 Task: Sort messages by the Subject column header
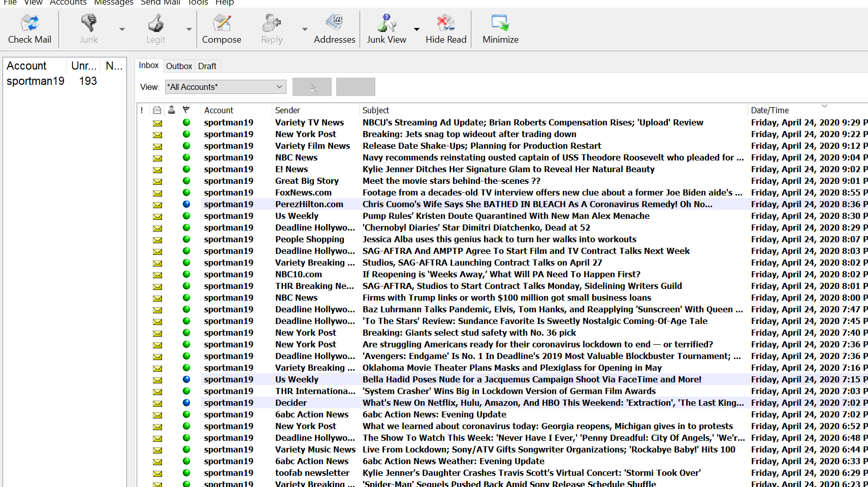pyautogui.click(x=554, y=110)
